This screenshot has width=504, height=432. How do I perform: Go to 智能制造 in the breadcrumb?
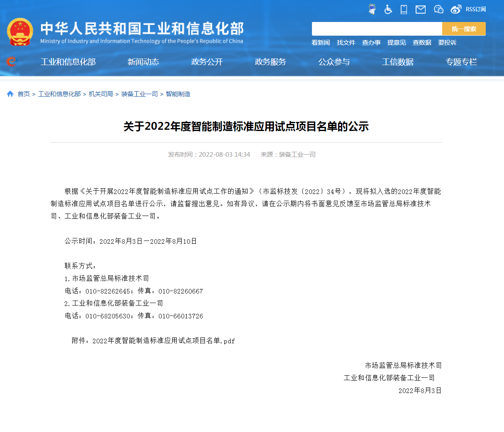[178, 94]
